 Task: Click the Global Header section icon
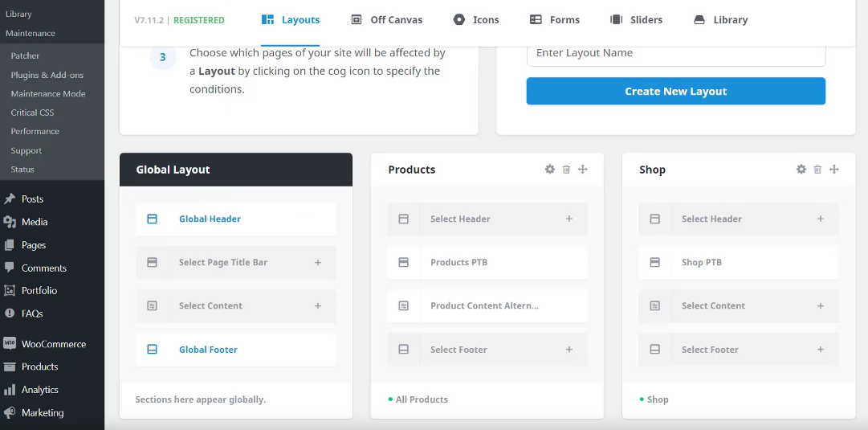[152, 219]
